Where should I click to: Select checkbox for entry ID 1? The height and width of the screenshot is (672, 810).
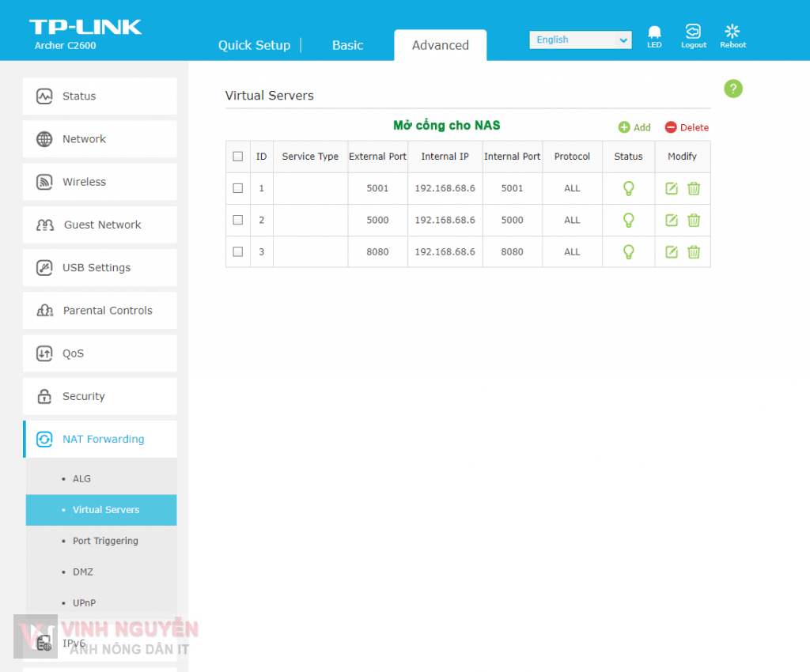pyautogui.click(x=238, y=188)
